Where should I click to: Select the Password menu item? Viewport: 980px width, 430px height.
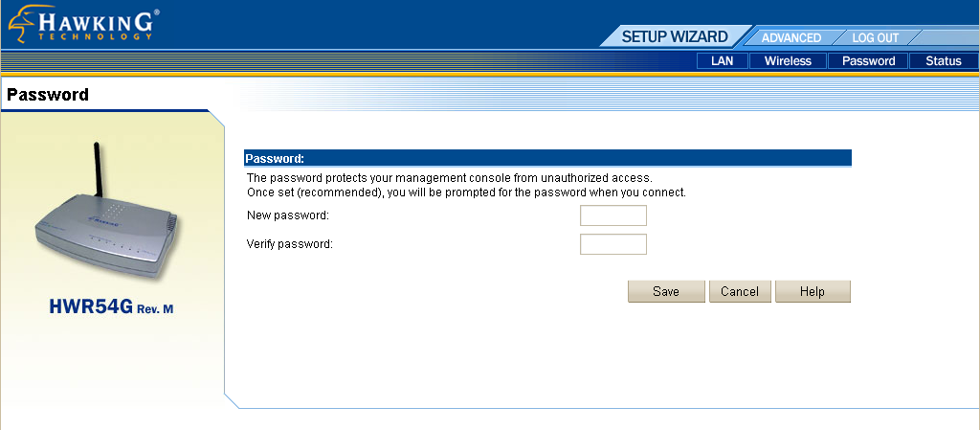[868, 61]
